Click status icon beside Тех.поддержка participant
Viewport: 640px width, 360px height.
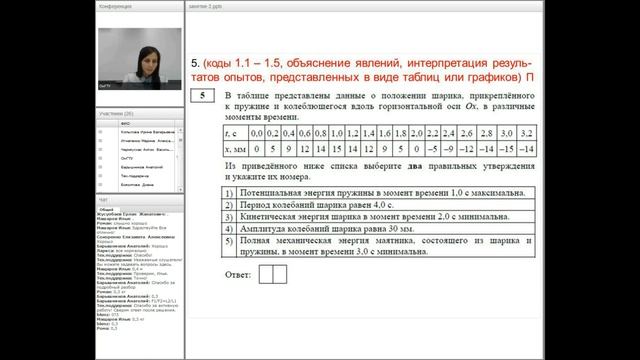coord(100,176)
